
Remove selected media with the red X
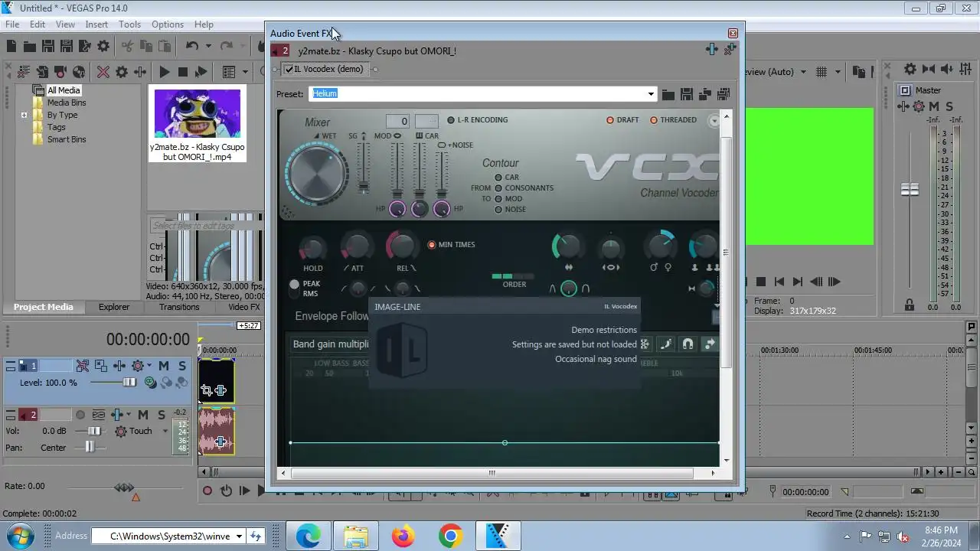[103, 72]
